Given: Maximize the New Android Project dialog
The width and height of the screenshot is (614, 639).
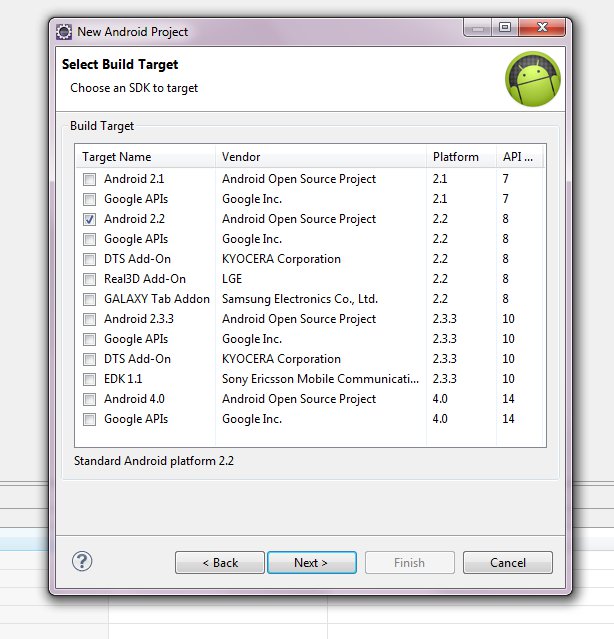Looking at the screenshot, I should (505, 27).
